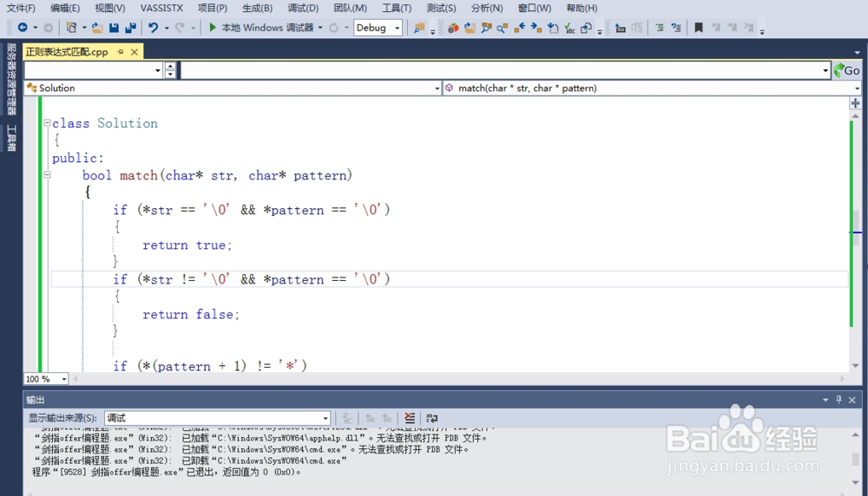Close the Output panel
The height and width of the screenshot is (496, 868).
852,399
